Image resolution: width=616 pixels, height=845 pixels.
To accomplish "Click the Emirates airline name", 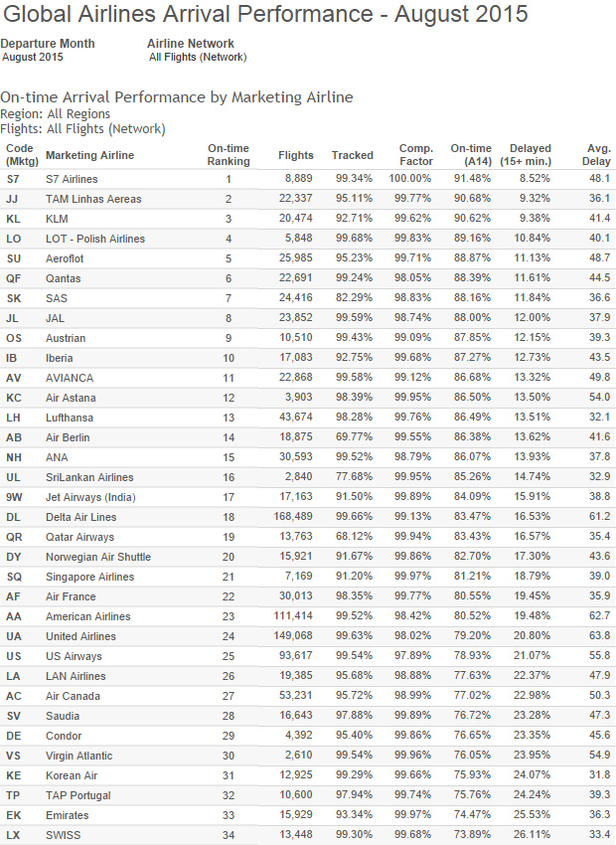I will 68,815.
